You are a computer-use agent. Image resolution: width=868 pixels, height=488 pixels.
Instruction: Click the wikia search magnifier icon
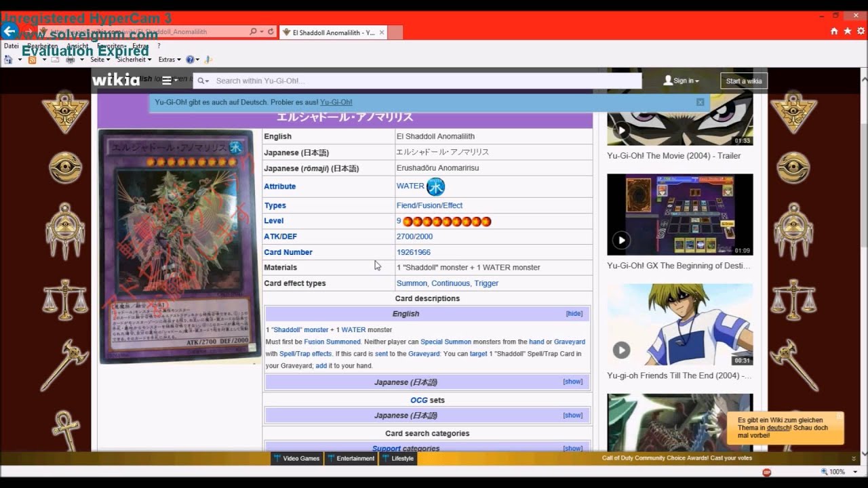pyautogui.click(x=201, y=81)
